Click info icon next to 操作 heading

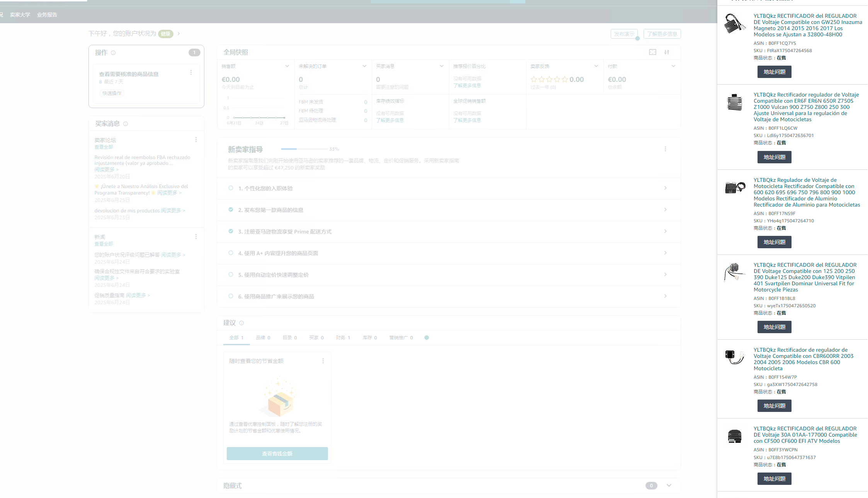pyautogui.click(x=113, y=53)
